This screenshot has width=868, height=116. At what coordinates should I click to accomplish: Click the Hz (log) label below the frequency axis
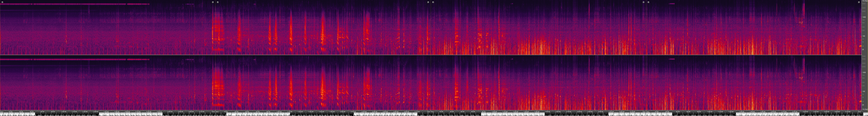pos(865,109)
